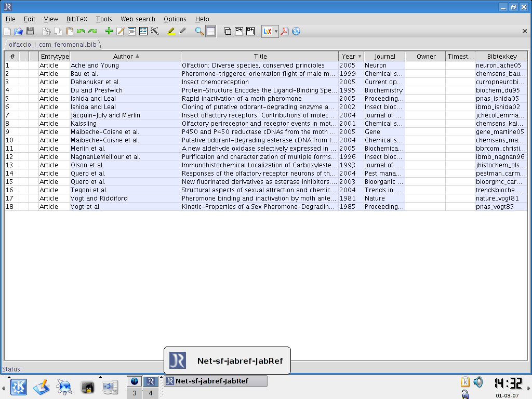Save database using the floppy disk icon
532x399 pixels.
(x=30, y=31)
